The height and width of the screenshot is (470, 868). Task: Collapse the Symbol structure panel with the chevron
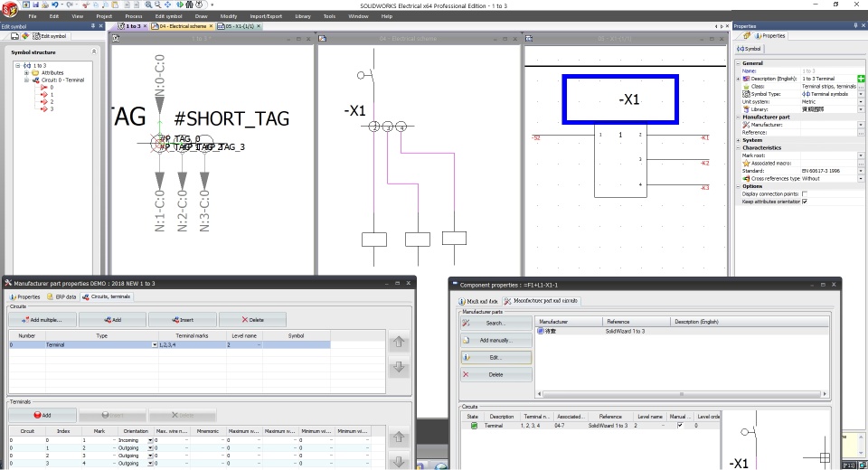coord(93,52)
